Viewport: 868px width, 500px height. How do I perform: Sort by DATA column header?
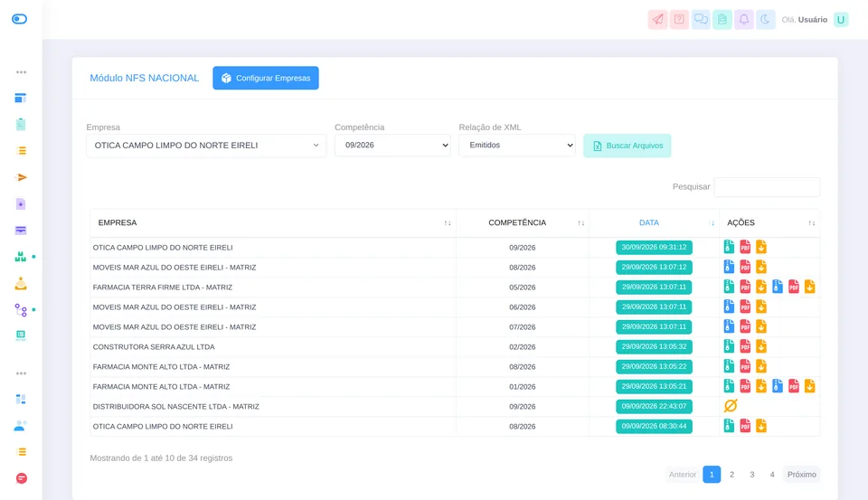[654, 222]
